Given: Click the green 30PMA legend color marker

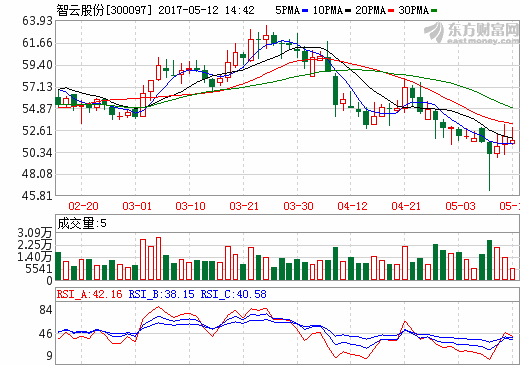Looking at the screenshot, I should [x=434, y=11].
